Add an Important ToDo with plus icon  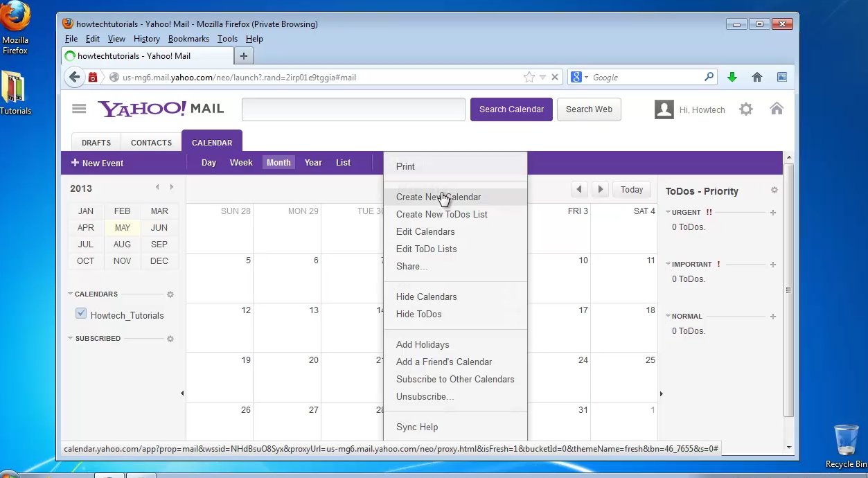click(x=773, y=265)
